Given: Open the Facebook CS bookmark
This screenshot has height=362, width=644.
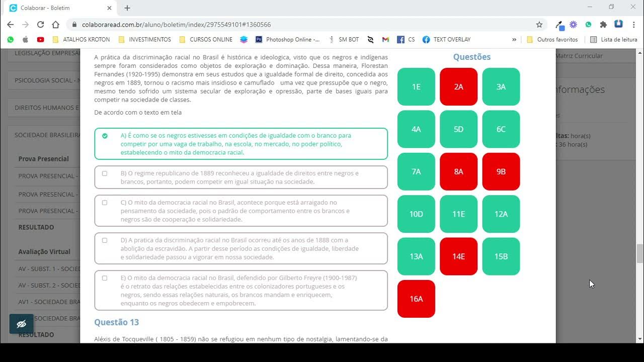Looking at the screenshot, I should pyautogui.click(x=406, y=39).
